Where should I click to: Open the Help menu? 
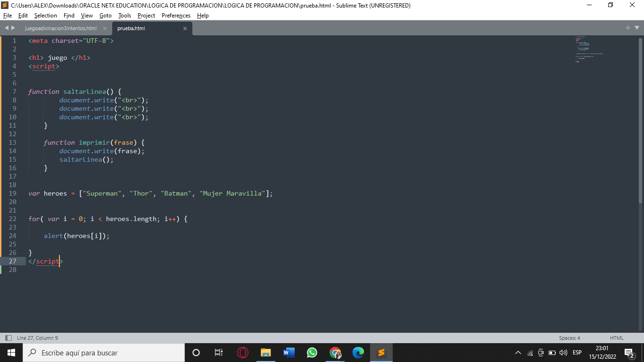(203, 16)
